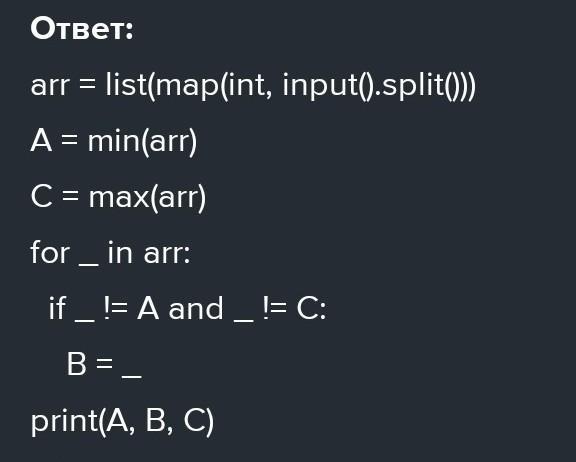
Task: Click the min function name
Action: point(114,141)
